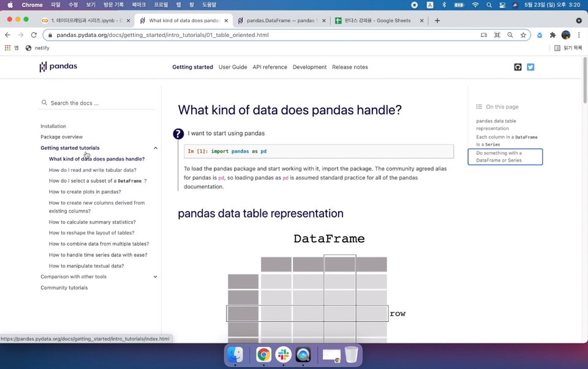
Task: Collapse the Getting started tutorials section chevron
Action: click(155, 148)
